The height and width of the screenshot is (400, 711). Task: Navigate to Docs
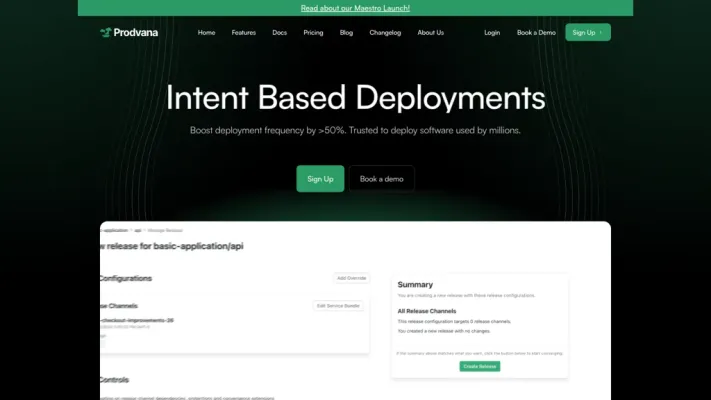pos(279,32)
